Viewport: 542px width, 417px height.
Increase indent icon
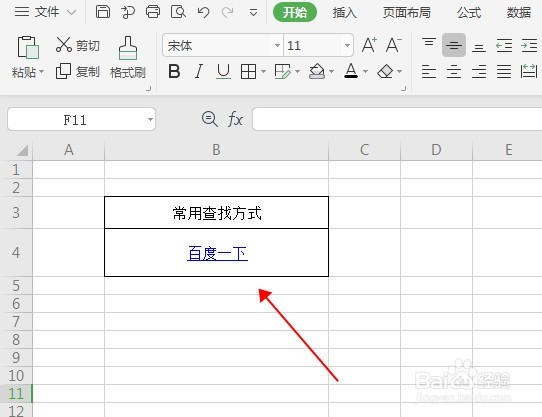coord(529,45)
